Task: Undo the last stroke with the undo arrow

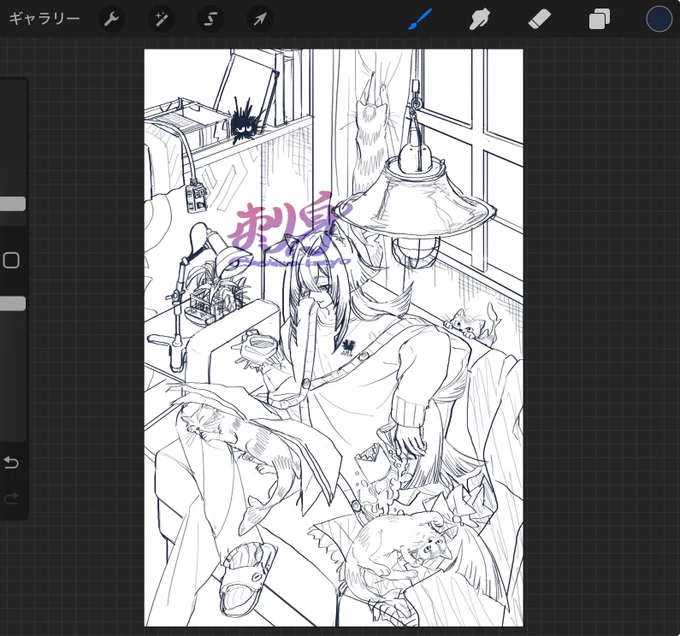Action: point(11,463)
